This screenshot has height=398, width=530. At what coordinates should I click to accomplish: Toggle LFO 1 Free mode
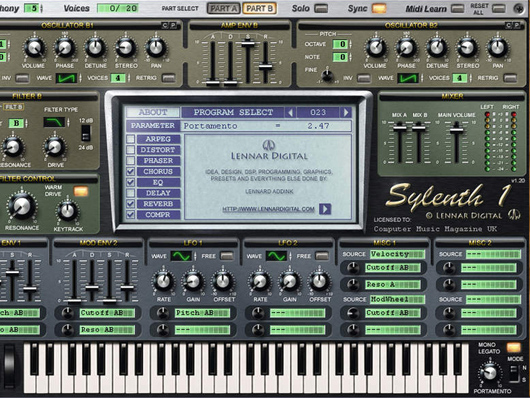(226, 256)
